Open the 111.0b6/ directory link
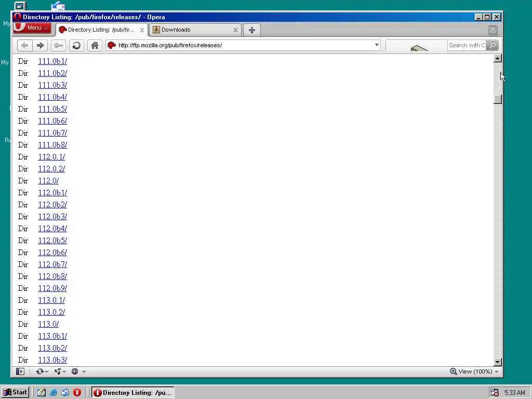This screenshot has height=399, width=532. (x=52, y=121)
